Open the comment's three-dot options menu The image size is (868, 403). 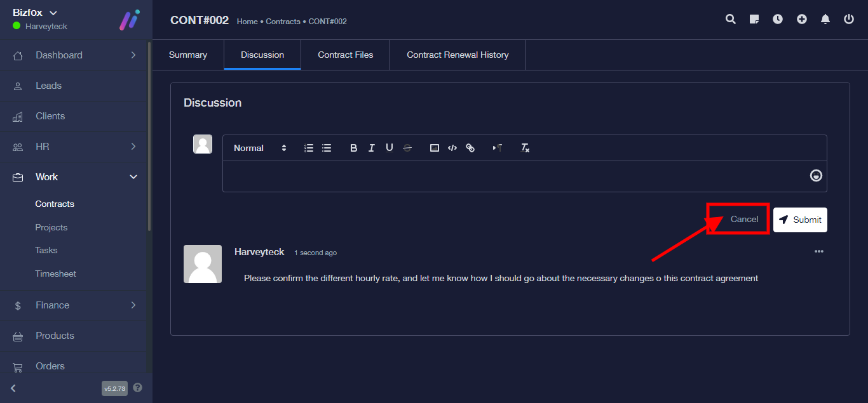click(819, 251)
